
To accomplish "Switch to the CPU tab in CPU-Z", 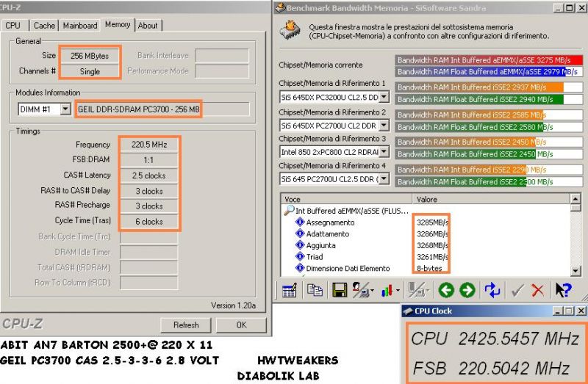I will coord(12,26).
